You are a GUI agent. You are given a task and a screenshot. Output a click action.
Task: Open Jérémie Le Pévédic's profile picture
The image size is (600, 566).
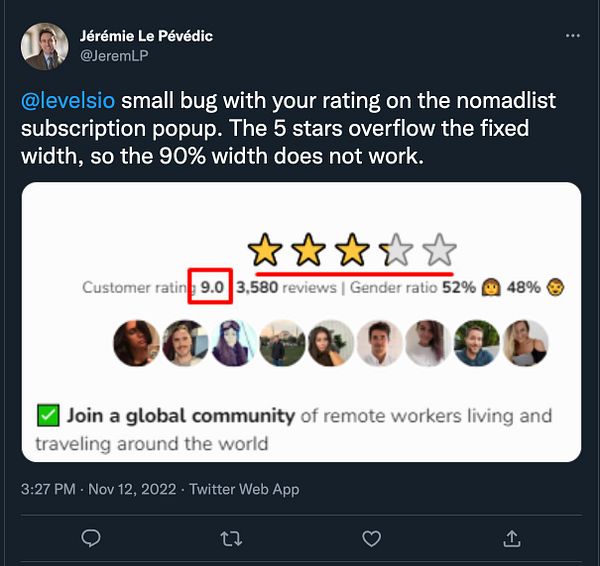[44, 46]
